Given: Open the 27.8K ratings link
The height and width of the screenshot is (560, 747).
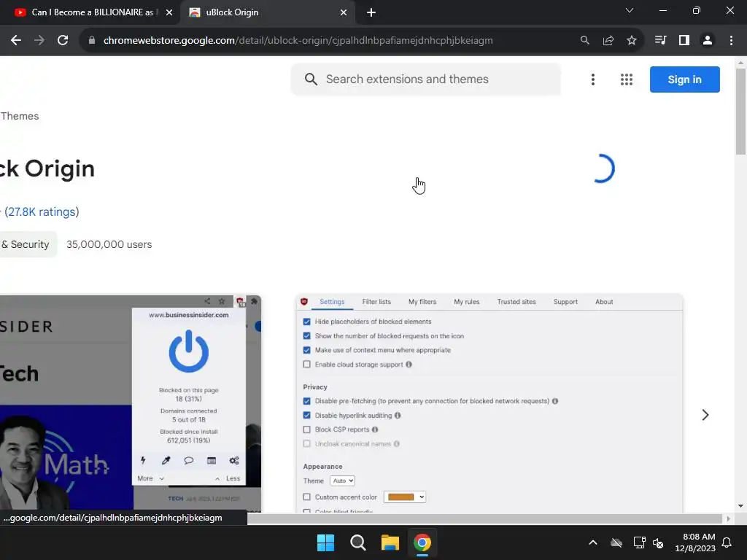Looking at the screenshot, I should [42, 212].
